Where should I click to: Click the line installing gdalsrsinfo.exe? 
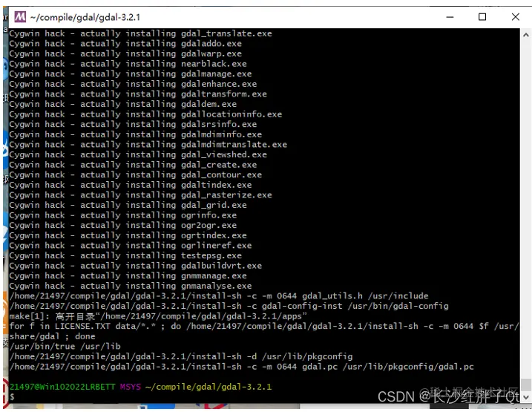(133, 124)
